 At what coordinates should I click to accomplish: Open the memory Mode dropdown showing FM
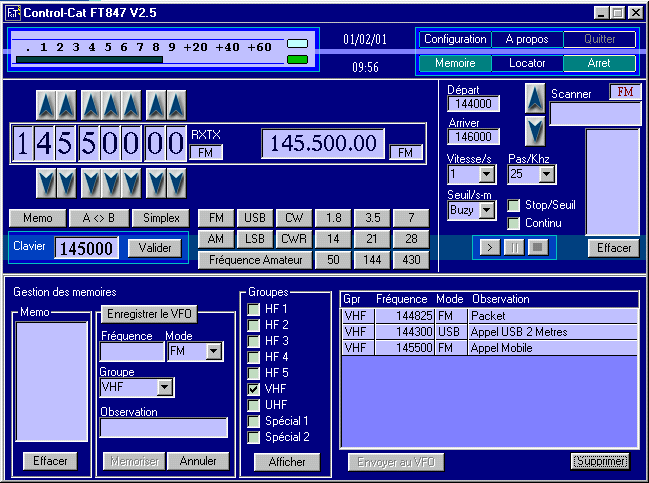(214, 351)
